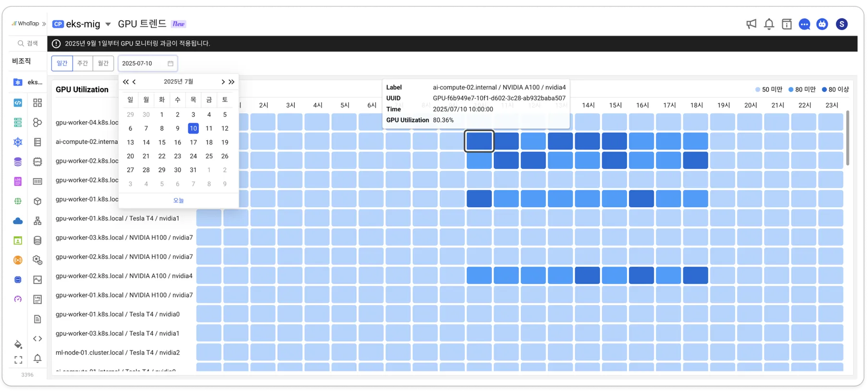The height and width of the screenshot is (391, 868).
Task: Select the 주간 weekly tab
Action: 83,63
